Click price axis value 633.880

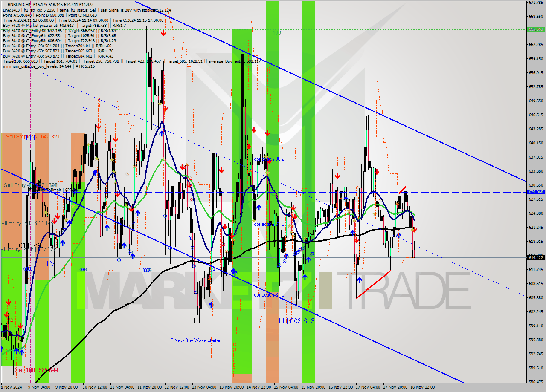[x=536, y=171]
